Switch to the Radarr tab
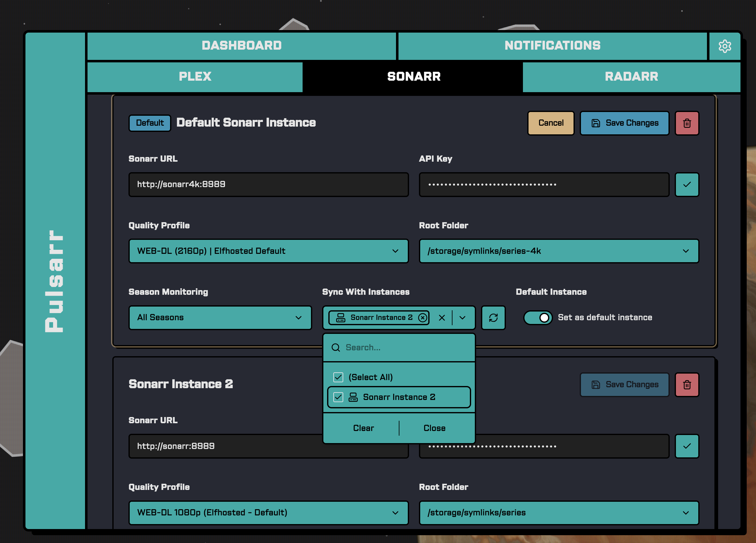Image resolution: width=756 pixels, height=543 pixels. pyautogui.click(x=631, y=77)
